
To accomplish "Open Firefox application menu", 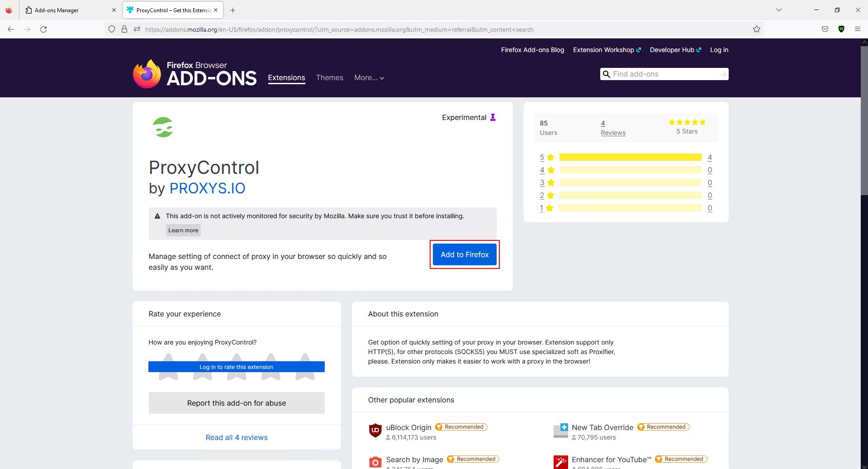I will click(858, 29).
